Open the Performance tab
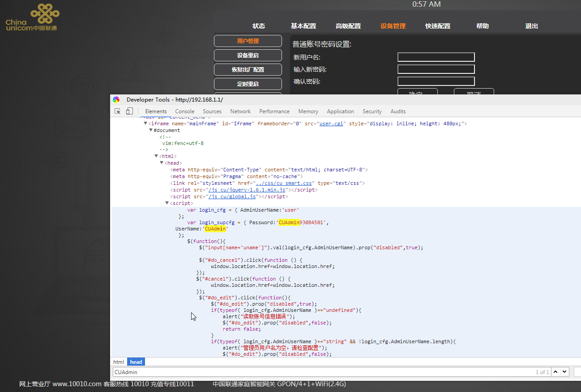The width and height of the screenshot is (581, 392). (x=274, y=111)
